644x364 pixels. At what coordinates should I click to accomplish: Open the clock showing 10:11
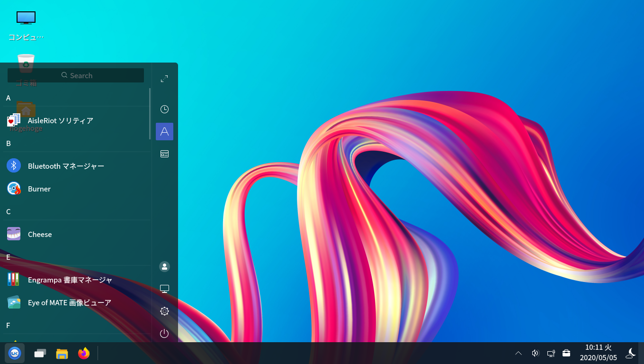(x=599, y=353)
